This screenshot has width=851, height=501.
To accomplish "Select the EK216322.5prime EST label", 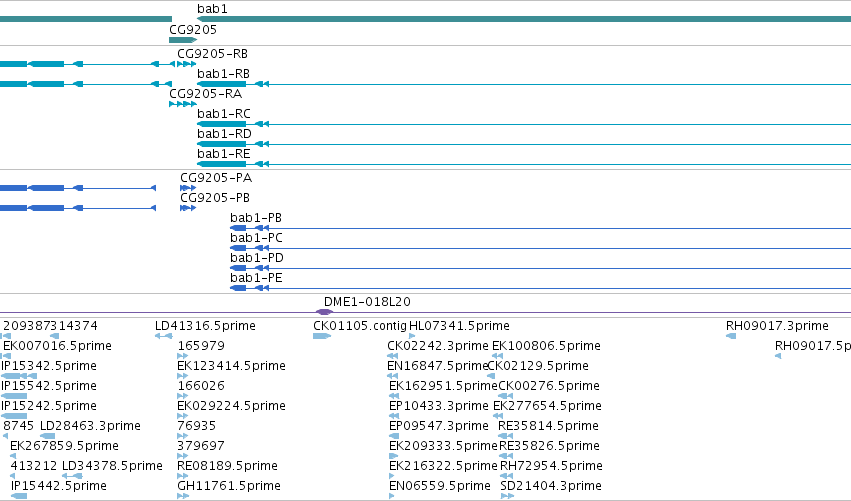I will point(443,467).
